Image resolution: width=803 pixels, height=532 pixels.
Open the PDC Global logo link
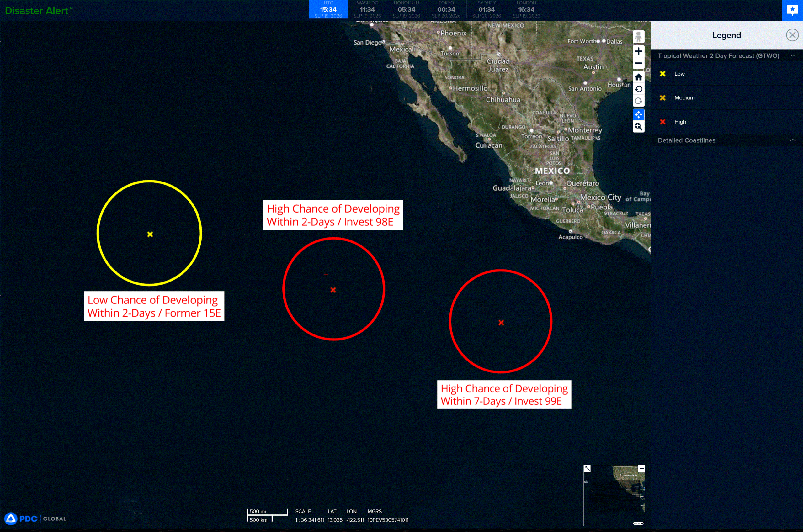coord(35,519)
